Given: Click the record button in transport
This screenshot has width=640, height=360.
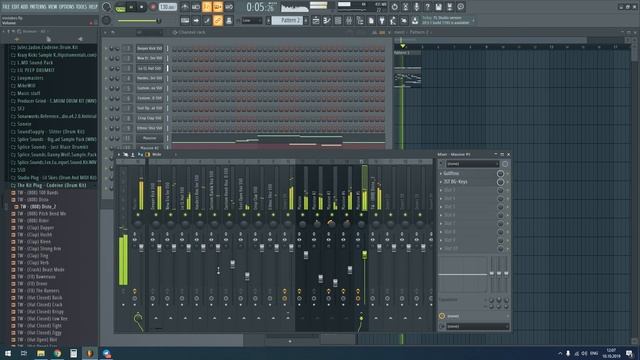Looking at the screenshot, I should pyautogui.click(x=153, y=7).
